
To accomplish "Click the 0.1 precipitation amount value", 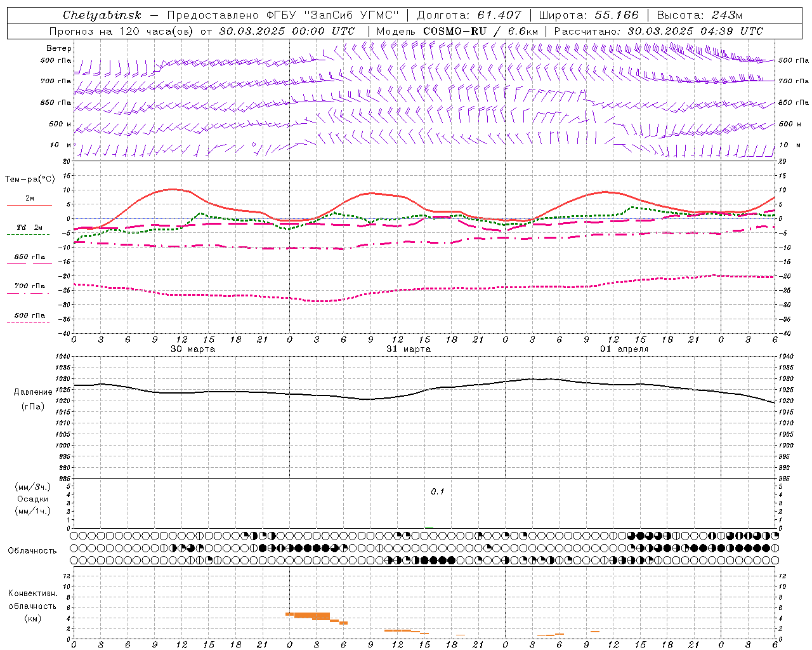I will pos(438,491).
